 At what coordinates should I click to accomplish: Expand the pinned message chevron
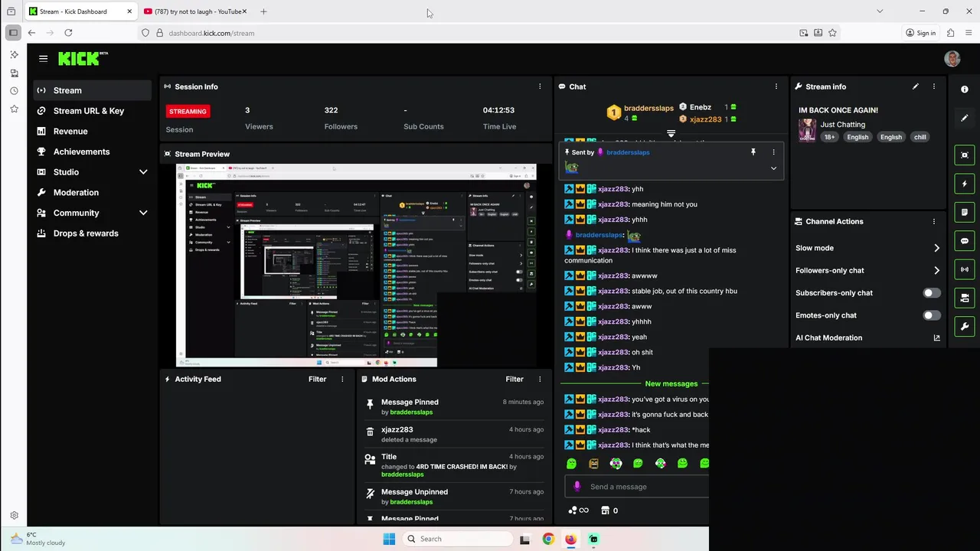point(773,168)
